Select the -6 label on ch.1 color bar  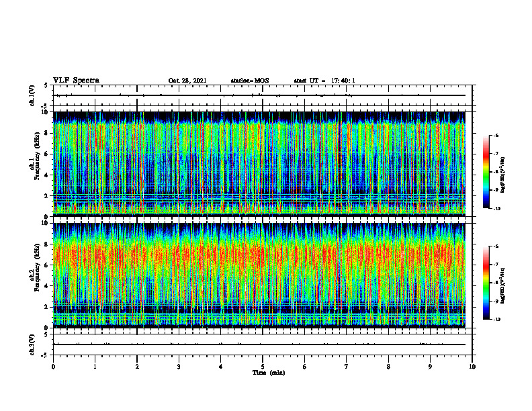coord(496,136)
